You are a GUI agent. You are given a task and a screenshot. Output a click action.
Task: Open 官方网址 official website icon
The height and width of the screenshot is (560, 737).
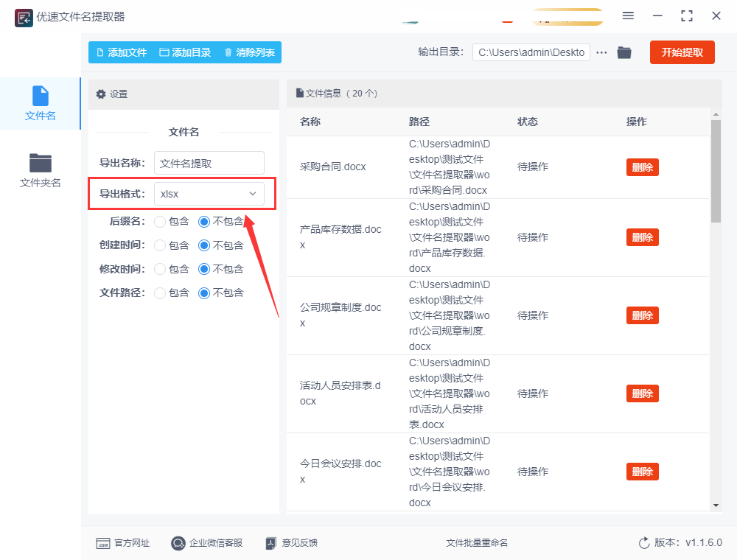[x=103, y=543]
